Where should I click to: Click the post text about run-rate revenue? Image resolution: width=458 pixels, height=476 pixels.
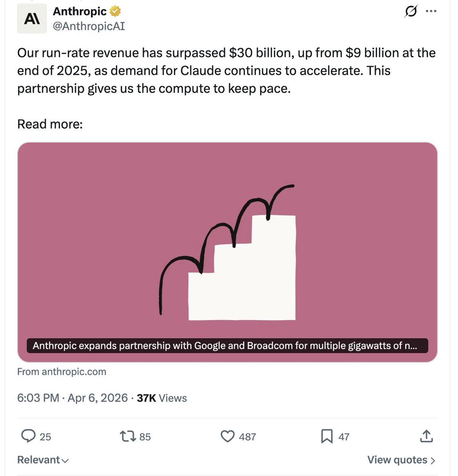click(x=226, y=71)
